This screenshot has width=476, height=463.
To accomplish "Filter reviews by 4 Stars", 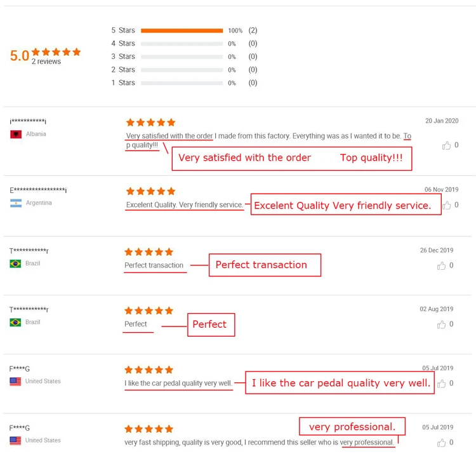I will [x=123, y=44].
